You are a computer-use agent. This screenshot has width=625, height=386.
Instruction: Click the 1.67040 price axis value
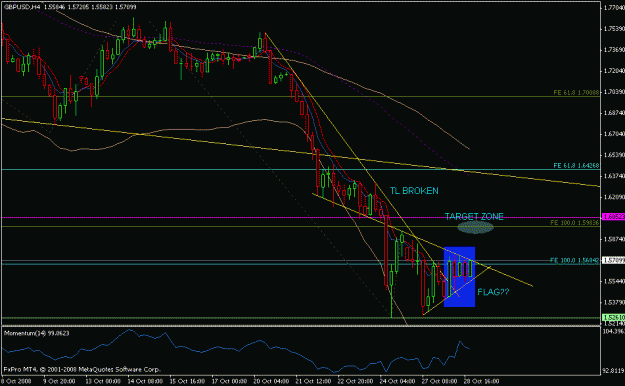[614, 134]
